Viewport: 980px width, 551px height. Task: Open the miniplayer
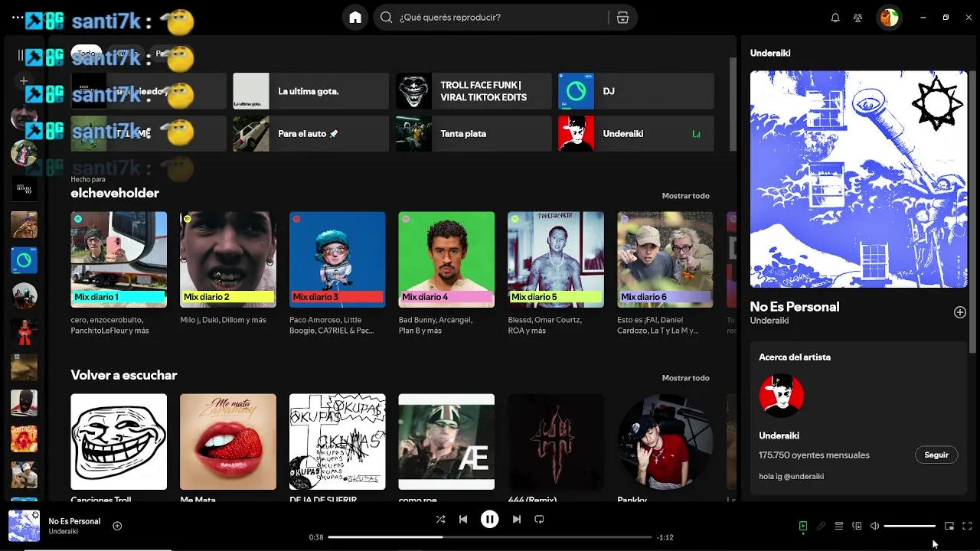pyautogui.click(x=949, y=526)
